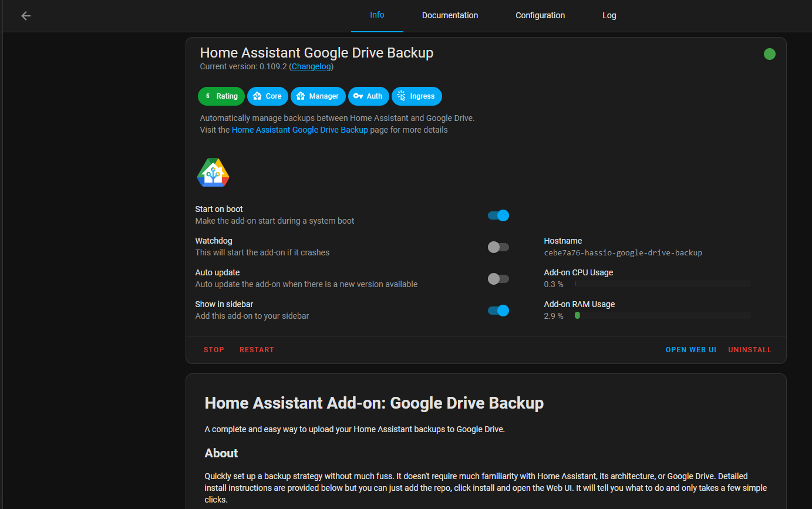Uninstall the add-on
The image size is (812, 509).
[x=750, y=350]
